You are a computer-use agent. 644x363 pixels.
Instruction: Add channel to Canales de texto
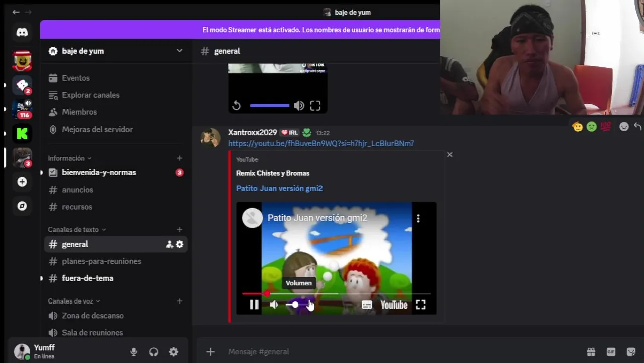[x=179, y=229]
